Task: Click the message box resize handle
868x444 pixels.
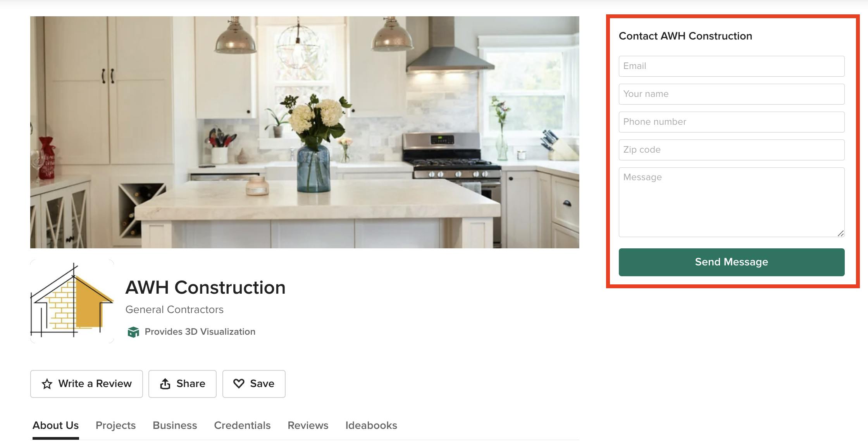Action: coord(840,233)
